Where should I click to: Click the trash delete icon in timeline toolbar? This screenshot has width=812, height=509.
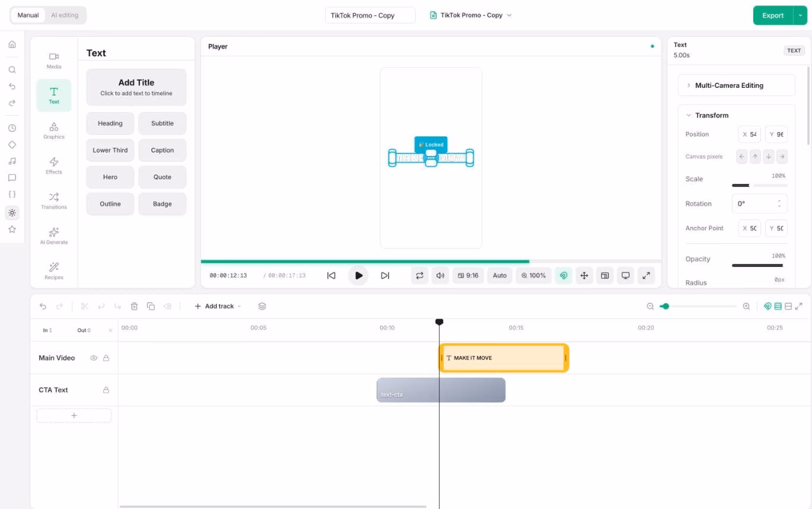tap(134, 306)
